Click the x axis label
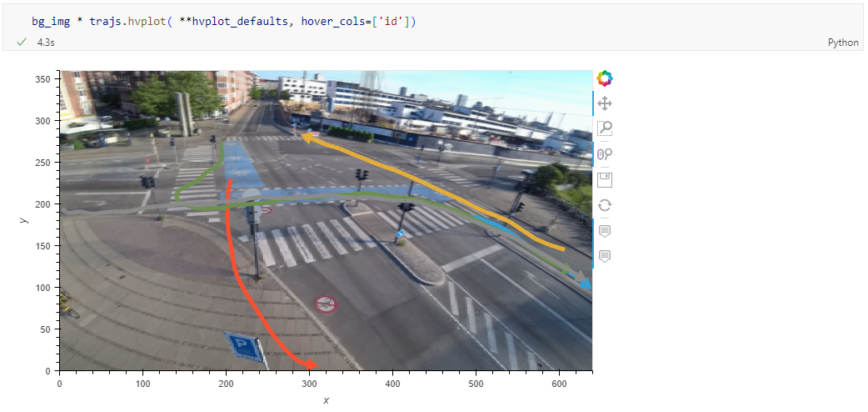The width and height of the screenshot is (868, 412). pyautogui.click(x=326, y=401)
